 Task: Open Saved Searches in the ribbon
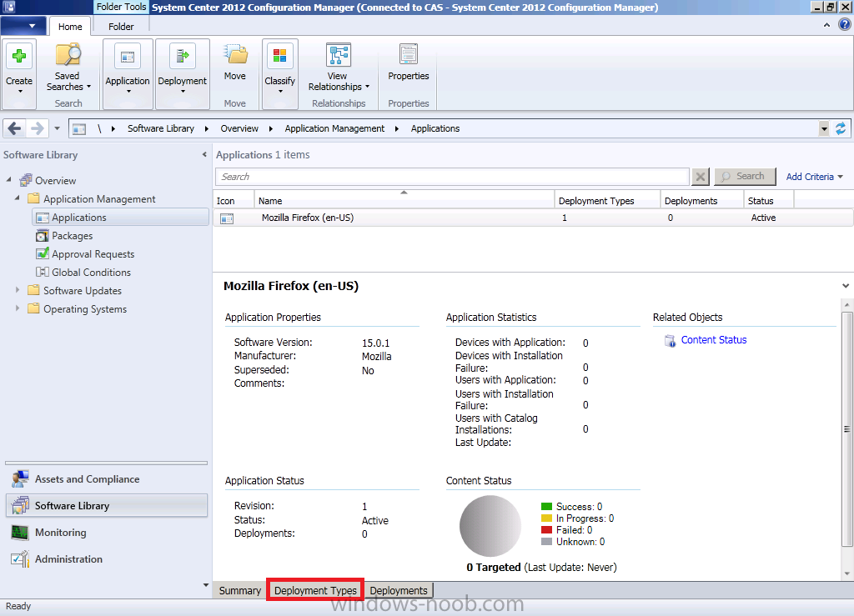point(68,68)
